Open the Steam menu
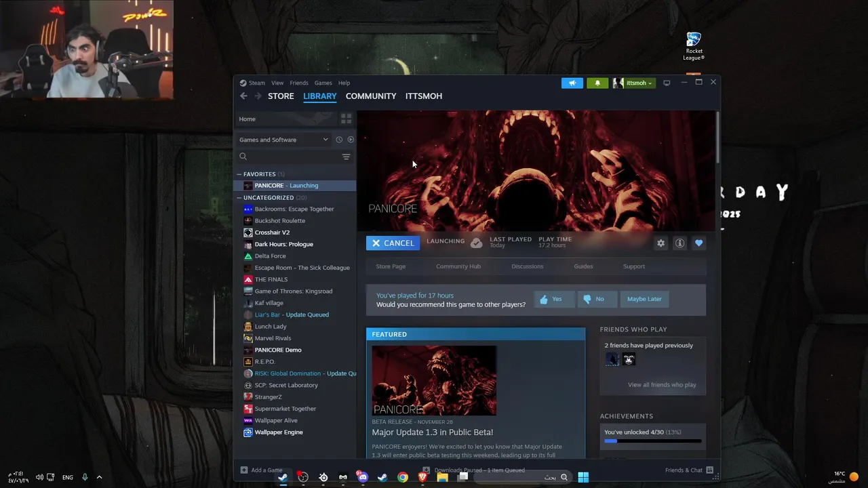This screenshot has width=868, height=488. (x=256, y=83)
